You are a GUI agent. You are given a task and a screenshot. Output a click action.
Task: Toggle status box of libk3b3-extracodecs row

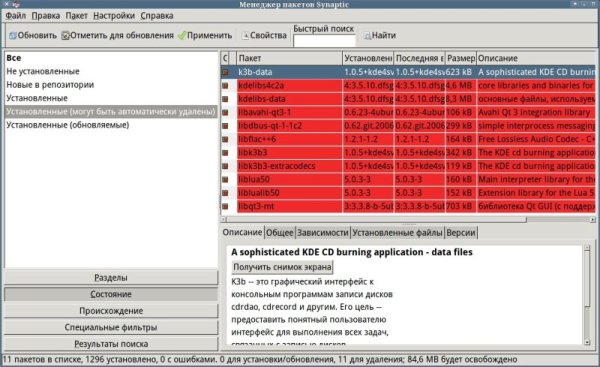tap(225, 166)
